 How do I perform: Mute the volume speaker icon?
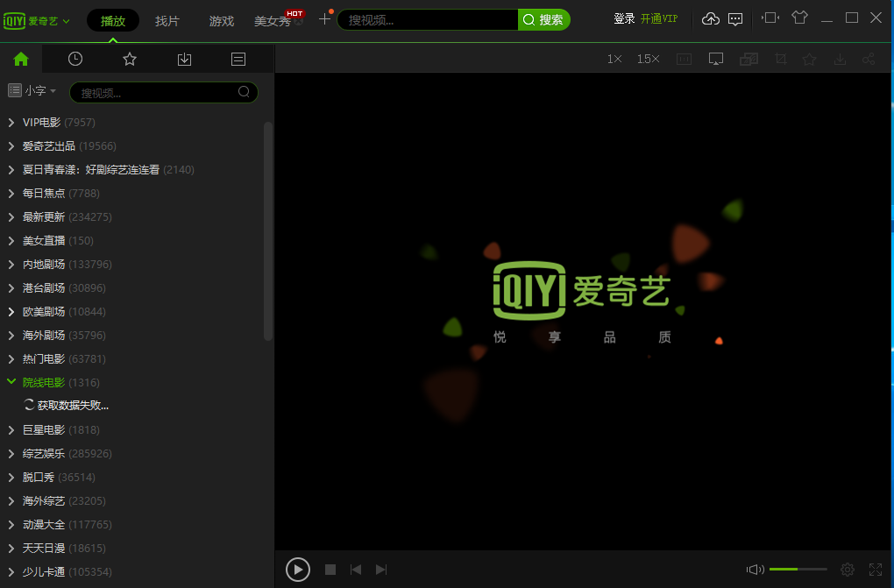tap(754, 569)
